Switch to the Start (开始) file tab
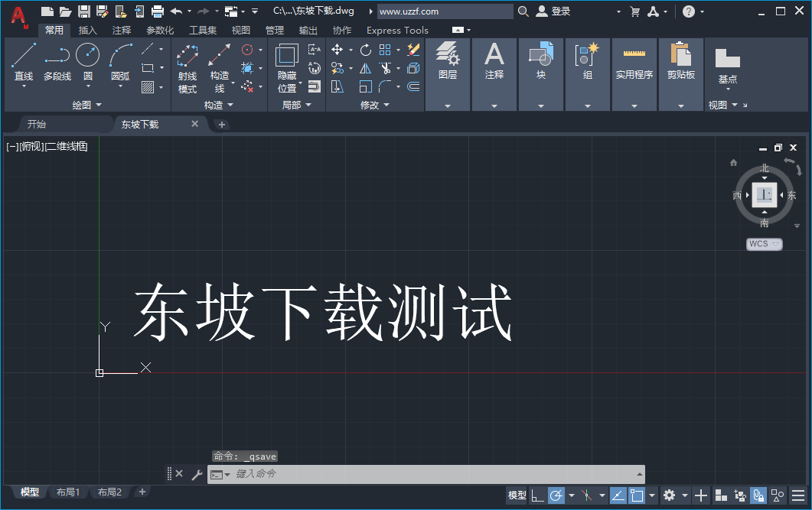The image size is (812, 510). click(37, 124)
